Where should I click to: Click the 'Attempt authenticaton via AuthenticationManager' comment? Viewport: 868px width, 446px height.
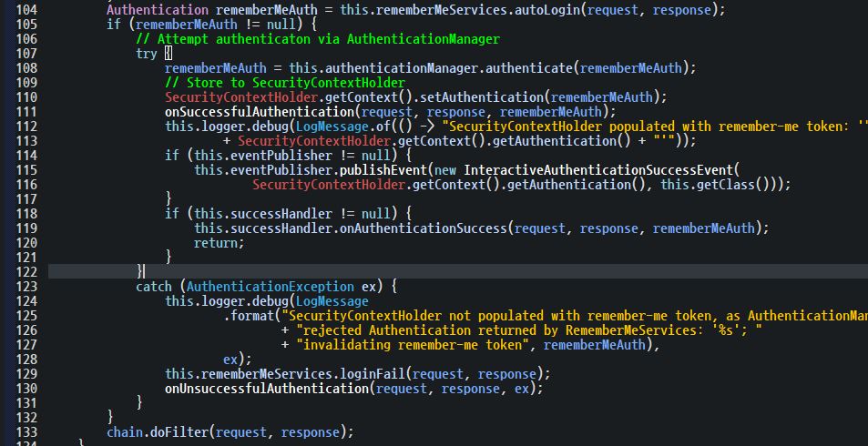coord(318,39)
